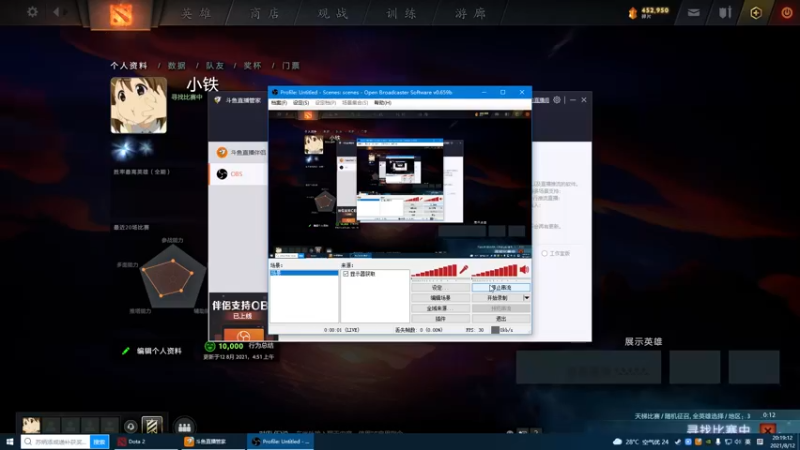Click the 停止串流 stop streaming button
The image size is (800, 450).
click(501, 288)
